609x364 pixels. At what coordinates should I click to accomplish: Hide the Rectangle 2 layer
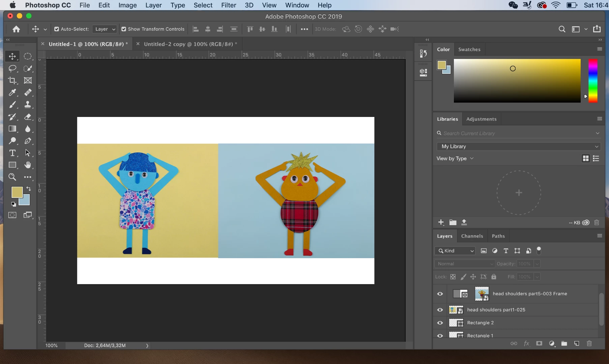[x=440, y=323]
